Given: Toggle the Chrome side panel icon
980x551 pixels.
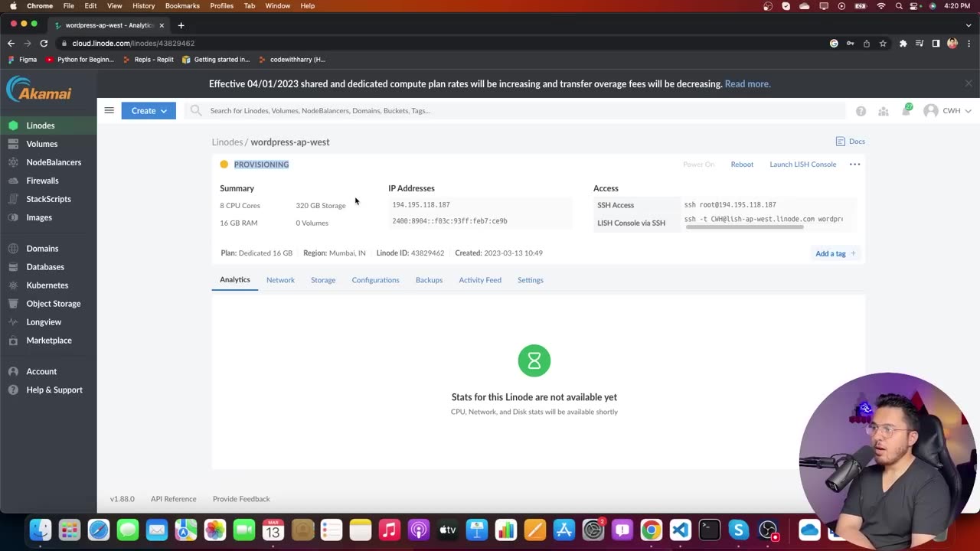Looking at the screenshot, I should [936, 44].
